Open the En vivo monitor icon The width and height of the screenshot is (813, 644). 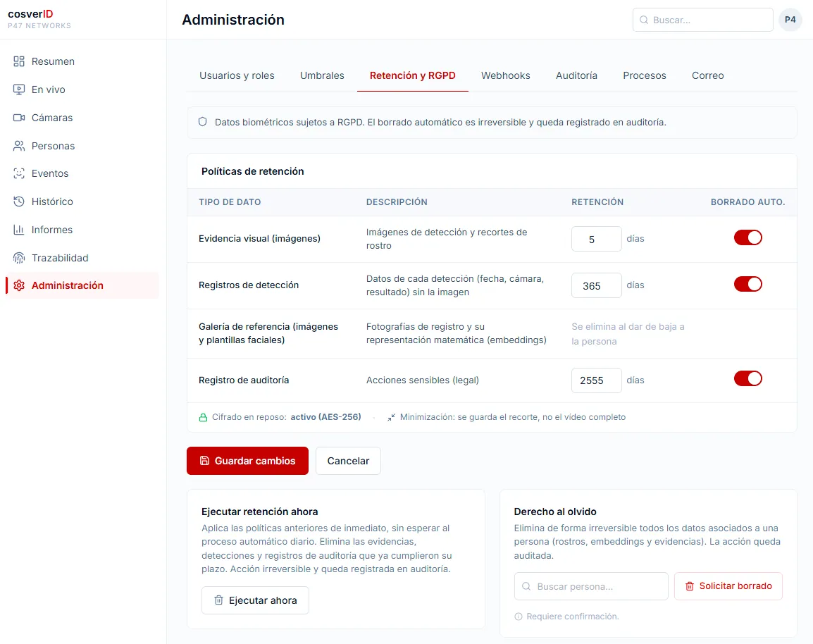[x=18, y=89]
